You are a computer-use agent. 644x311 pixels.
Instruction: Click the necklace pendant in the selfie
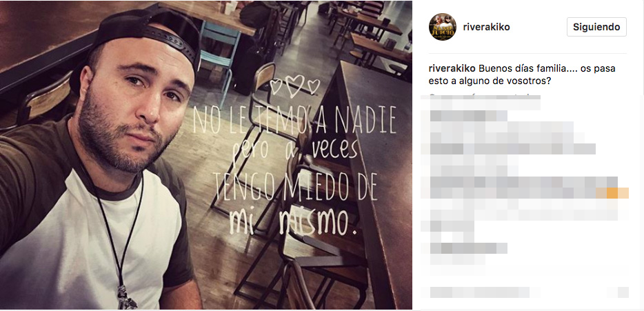tap(126, 298)
